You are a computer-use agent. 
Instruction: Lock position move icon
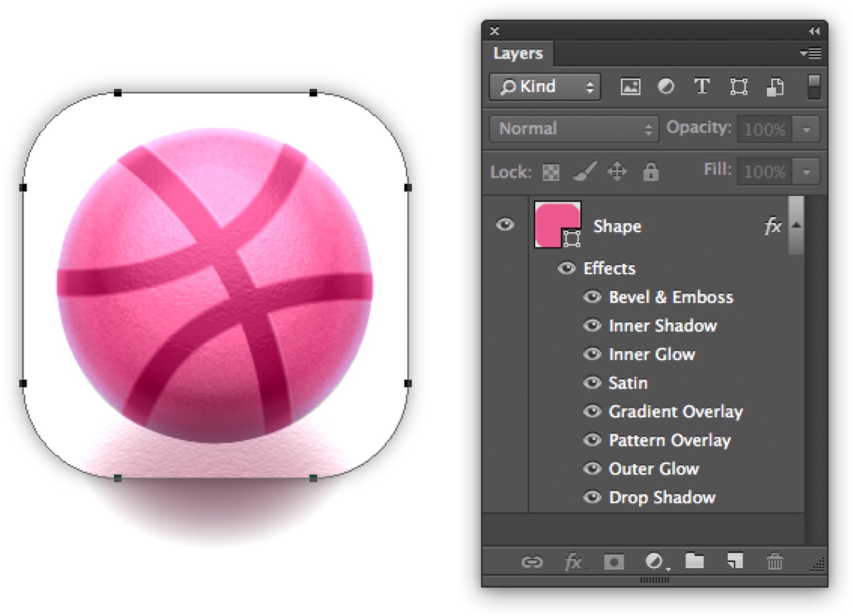click(x=617, y=171)
